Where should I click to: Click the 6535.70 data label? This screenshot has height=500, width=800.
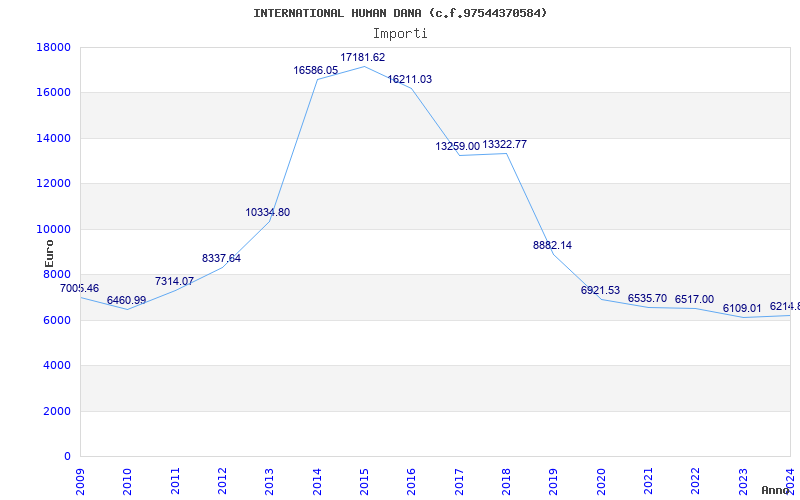coord(647,298)
